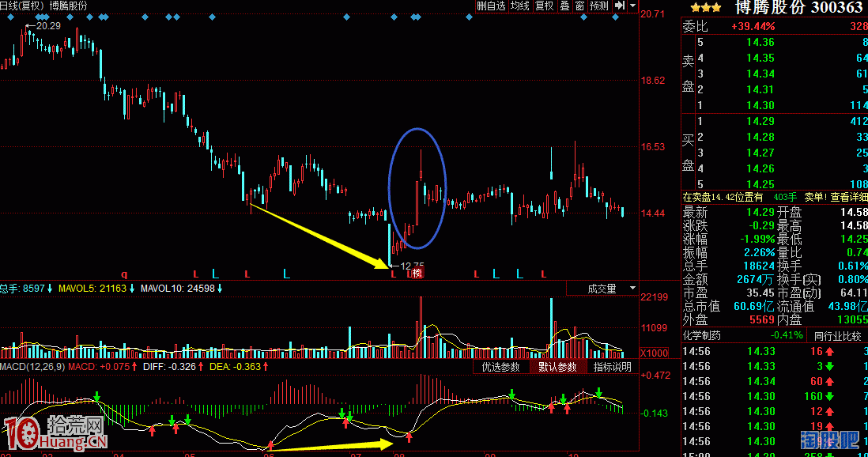Image resolution: width=868 pixels, height=457 pixels.
Task: Click the 涨幅 value -1.99%
Action: click(x=757, y=240)
